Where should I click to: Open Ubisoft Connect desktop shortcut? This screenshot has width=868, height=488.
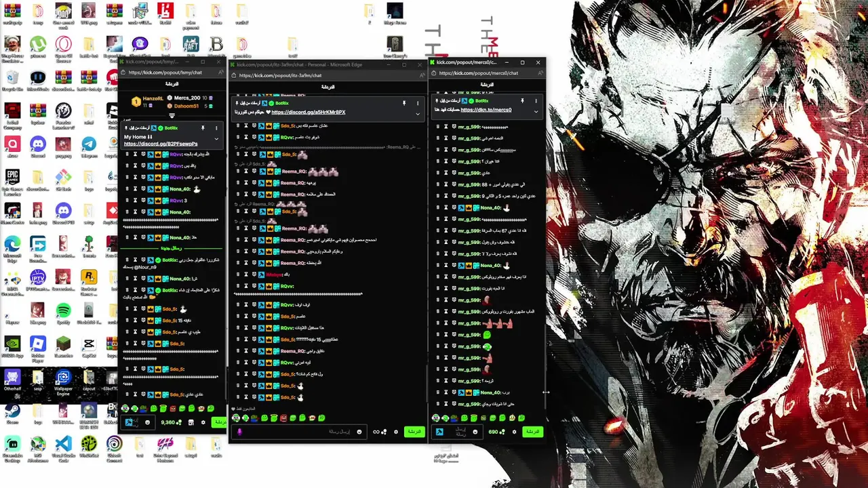[x=114, y=447]
